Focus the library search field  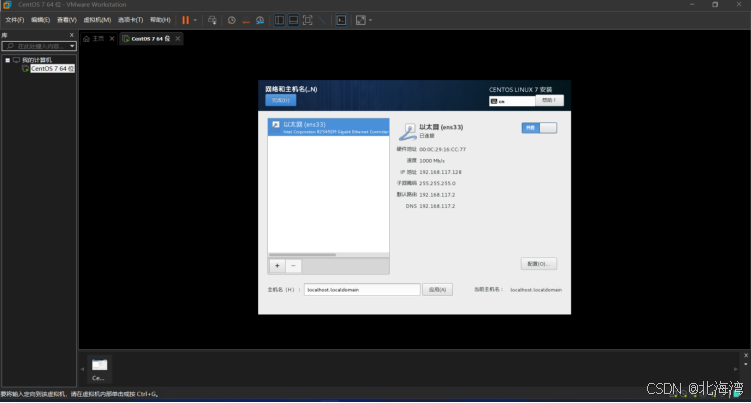(x=35, y=46)
